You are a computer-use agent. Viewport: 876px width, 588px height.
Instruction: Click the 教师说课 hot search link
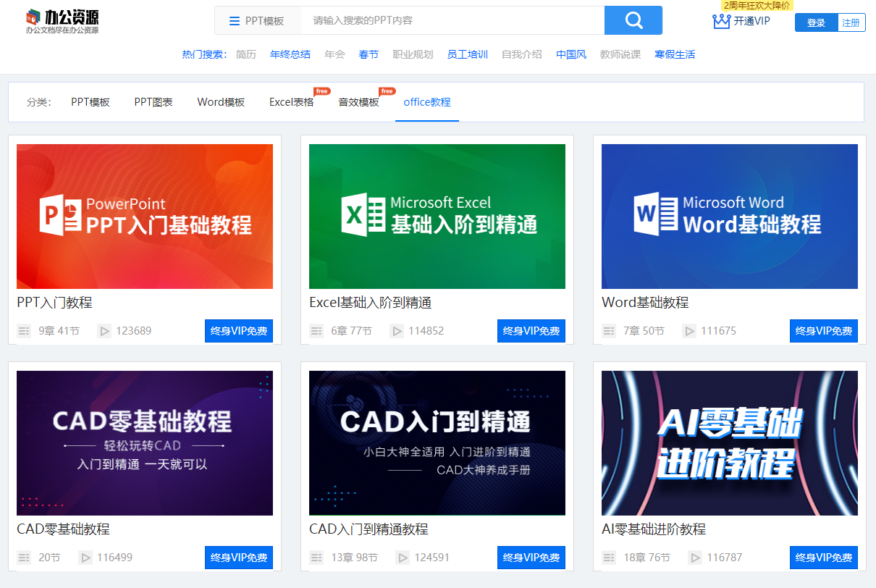[x=620, y=54]
